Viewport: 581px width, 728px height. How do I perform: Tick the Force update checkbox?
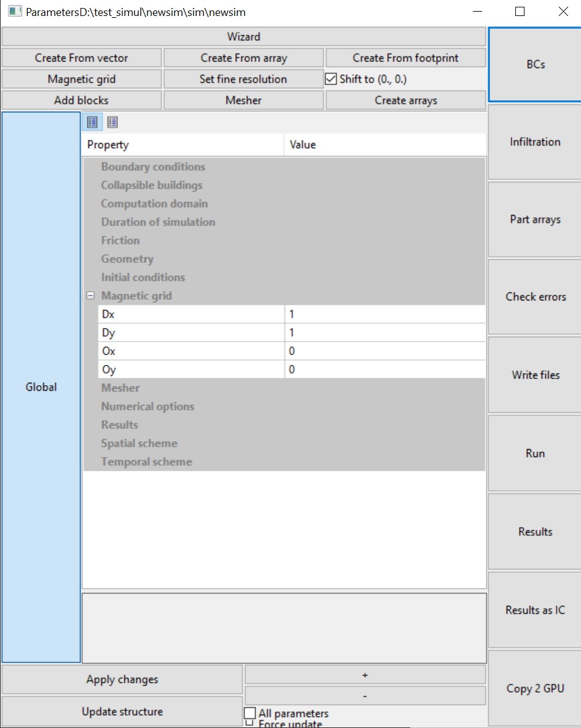[x=250, y=723]
